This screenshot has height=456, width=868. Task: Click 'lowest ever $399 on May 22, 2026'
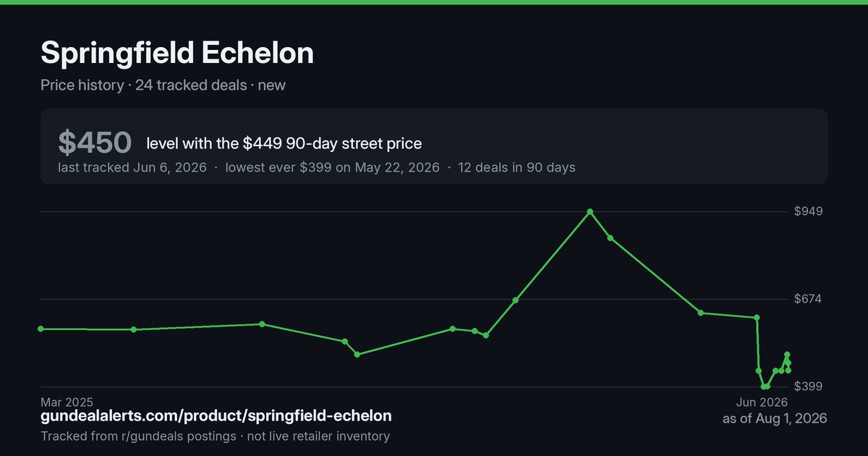(333, 168)
